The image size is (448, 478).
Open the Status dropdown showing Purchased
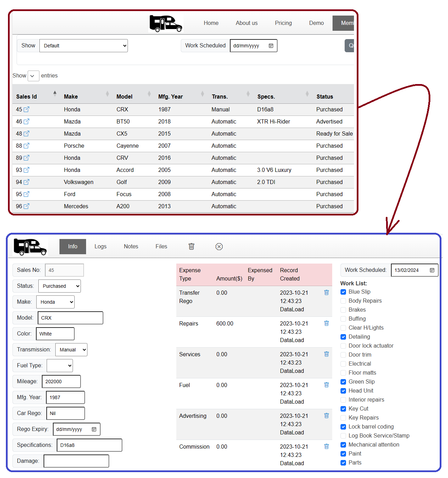59,286
